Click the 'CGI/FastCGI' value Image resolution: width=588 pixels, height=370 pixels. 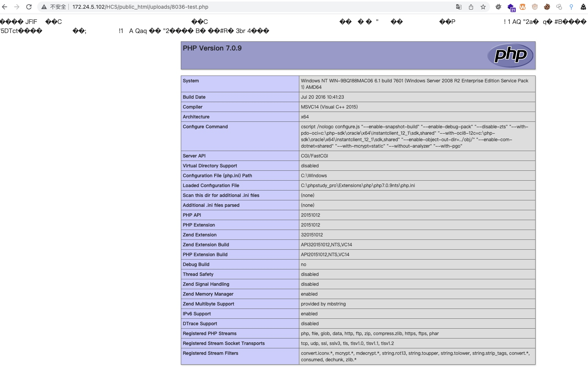click(x=315, y=156)
